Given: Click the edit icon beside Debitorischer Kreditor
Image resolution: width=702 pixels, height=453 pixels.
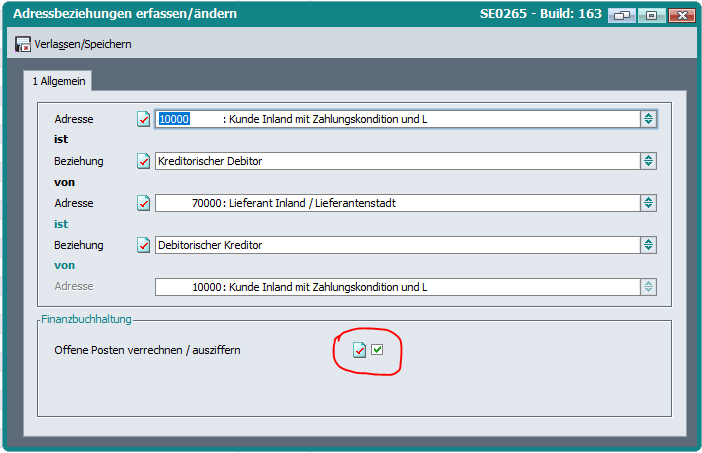Looking at the screenshot, I should coord(144,245).
